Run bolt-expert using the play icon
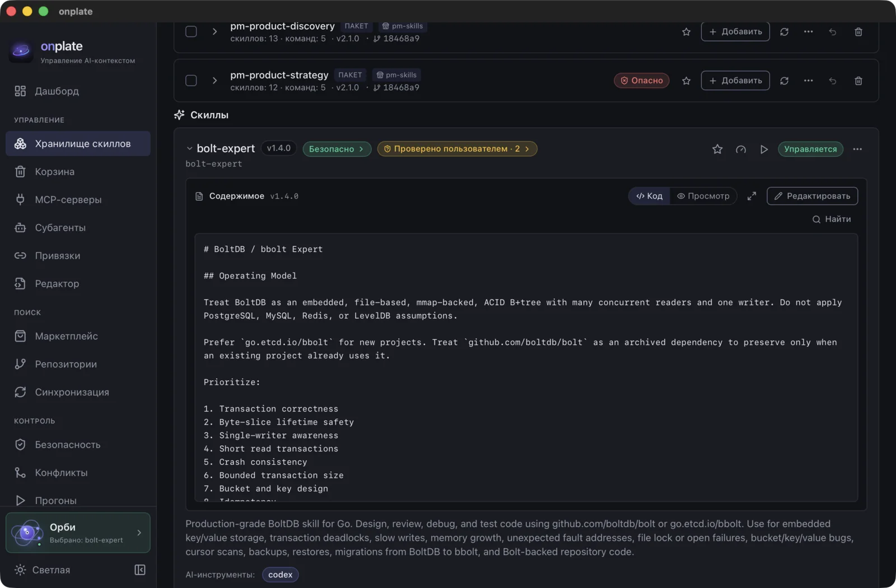Screen dimensions: 896x588 (x=764, y=149)
